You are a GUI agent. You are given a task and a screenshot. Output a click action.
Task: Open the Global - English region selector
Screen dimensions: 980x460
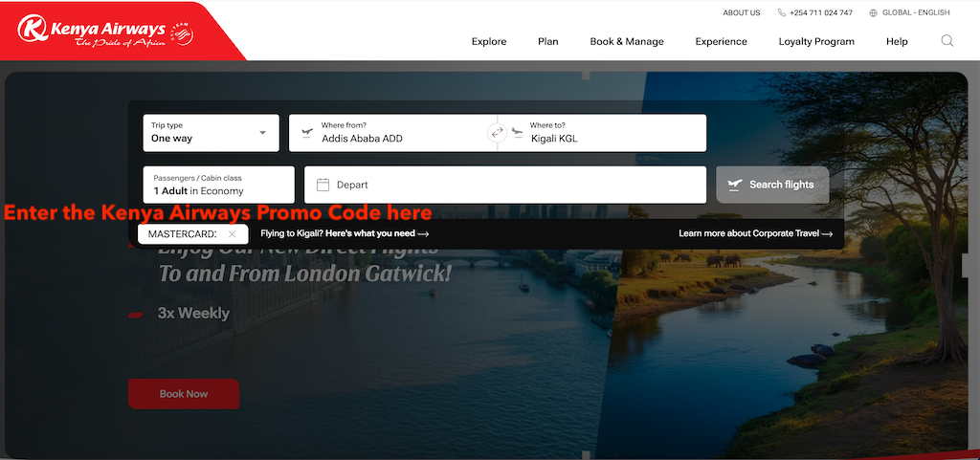tap(915, 13)
